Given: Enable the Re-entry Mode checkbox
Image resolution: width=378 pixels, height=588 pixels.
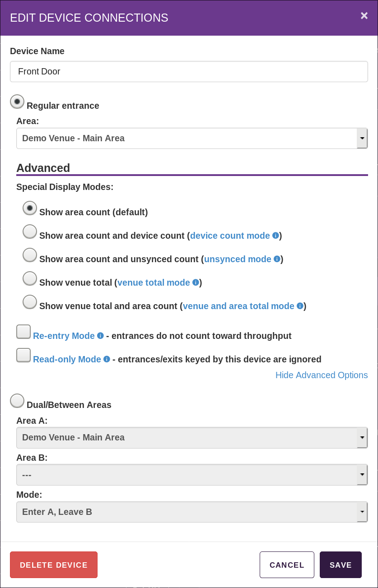Looking at the screenshot, I should click(23, 332).
